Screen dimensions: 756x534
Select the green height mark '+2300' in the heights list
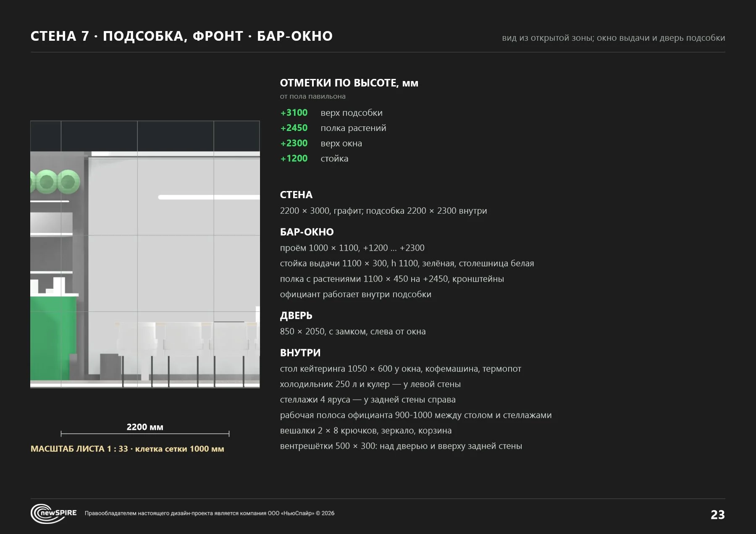click(294, 143)
